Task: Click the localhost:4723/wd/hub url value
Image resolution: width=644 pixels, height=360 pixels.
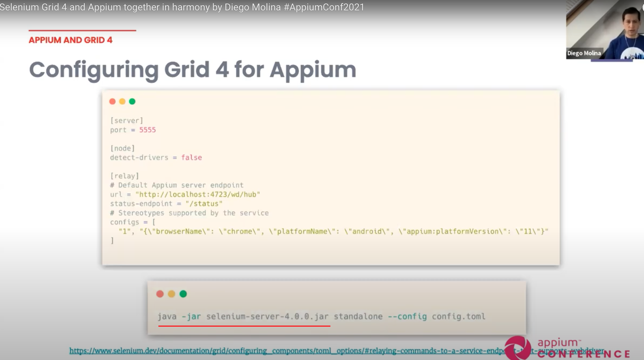Action: [x=198, y=194]
